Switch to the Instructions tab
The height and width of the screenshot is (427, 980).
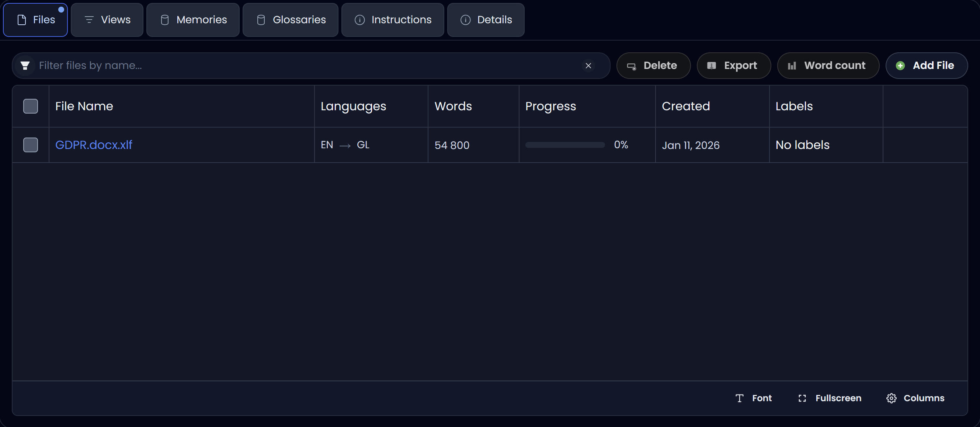392,20
